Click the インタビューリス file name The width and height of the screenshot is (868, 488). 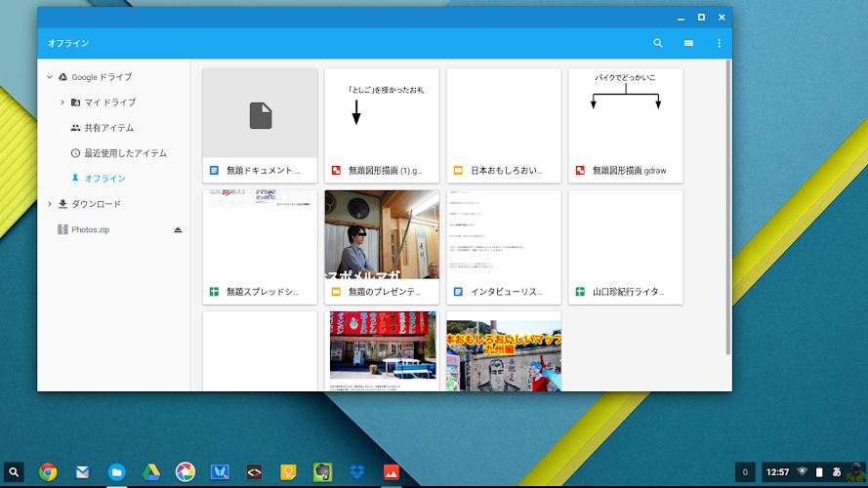507,292
